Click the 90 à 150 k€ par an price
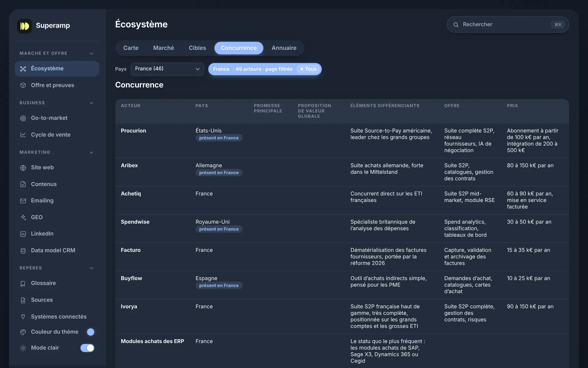 (x=530, y=306)
